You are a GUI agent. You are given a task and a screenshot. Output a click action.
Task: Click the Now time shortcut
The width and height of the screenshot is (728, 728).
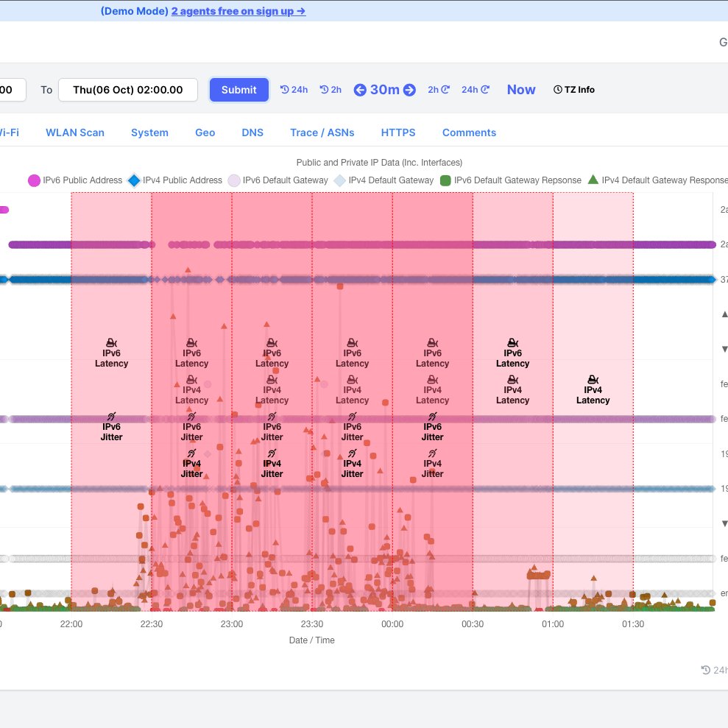coord(521,90)
